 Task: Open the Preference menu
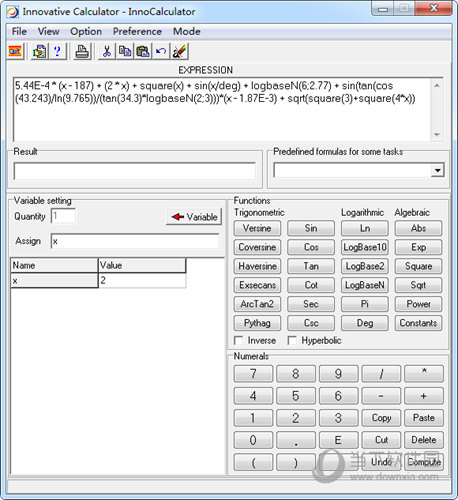click(x=137, y=31)
